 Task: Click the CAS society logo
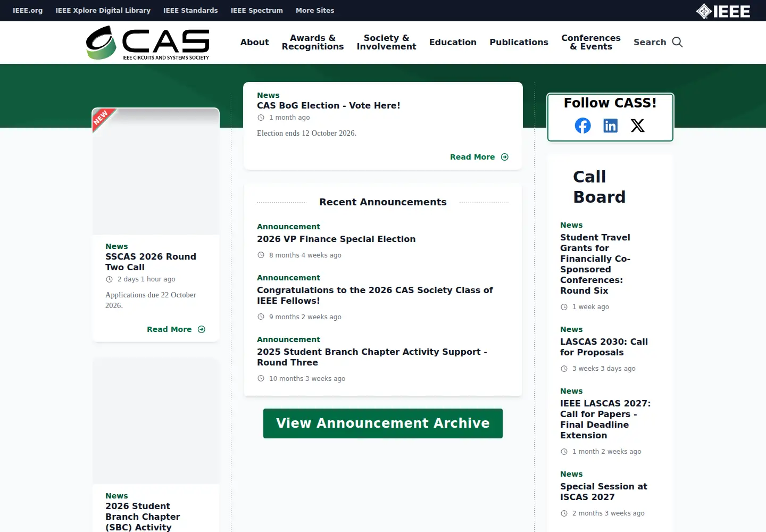click(148, 43)
